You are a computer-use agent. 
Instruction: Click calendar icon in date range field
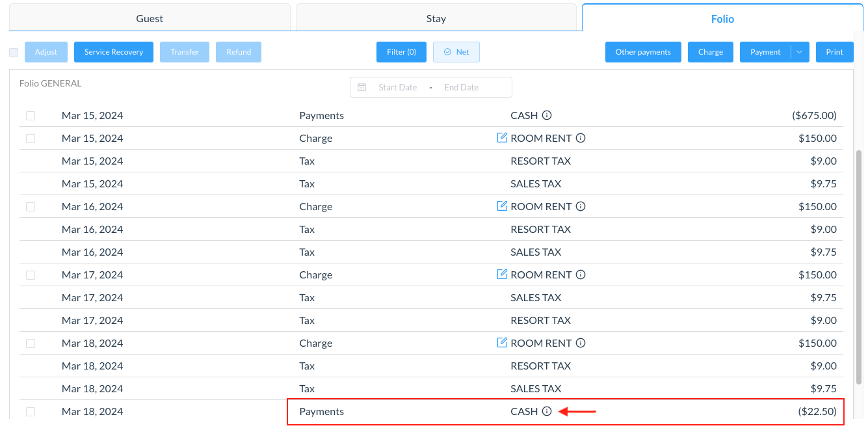click(x=362, y=87)
